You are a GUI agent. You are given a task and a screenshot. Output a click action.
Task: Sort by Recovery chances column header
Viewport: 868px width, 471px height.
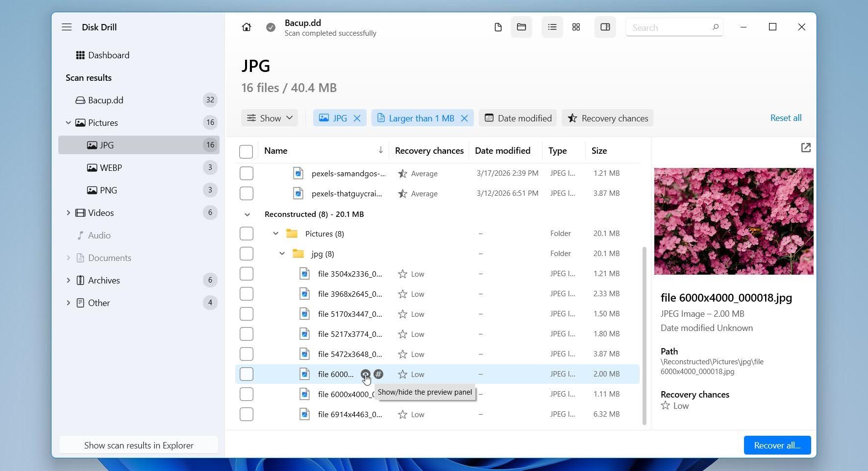[x=429, y=150]
